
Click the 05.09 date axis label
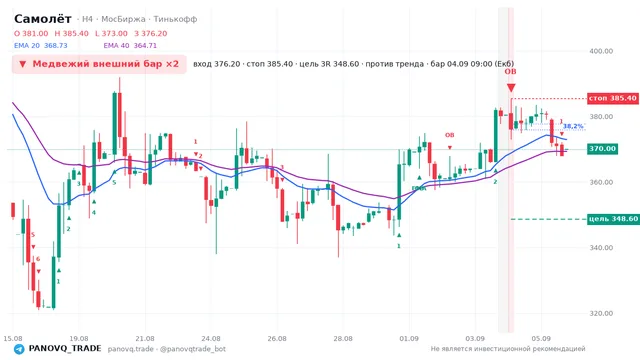point(541,338)
